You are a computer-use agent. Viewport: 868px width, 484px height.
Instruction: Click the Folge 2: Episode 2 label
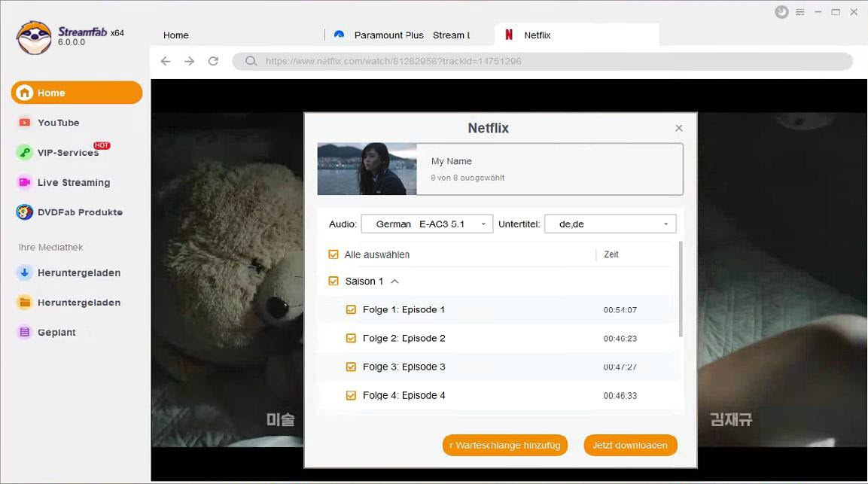[x=404, y=338]
